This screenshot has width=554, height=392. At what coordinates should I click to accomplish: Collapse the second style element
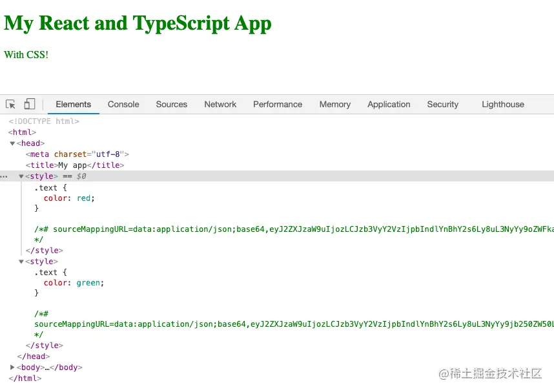click(21, 262)
